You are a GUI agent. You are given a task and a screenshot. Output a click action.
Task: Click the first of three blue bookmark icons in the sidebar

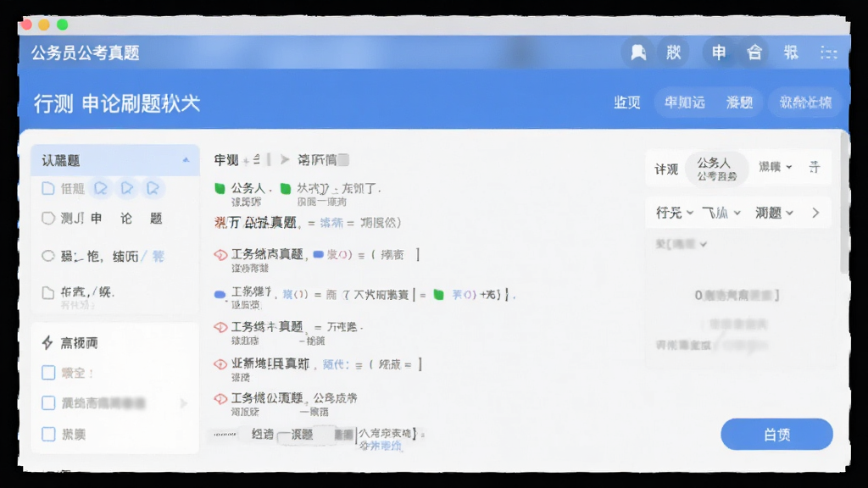(101, 189)
